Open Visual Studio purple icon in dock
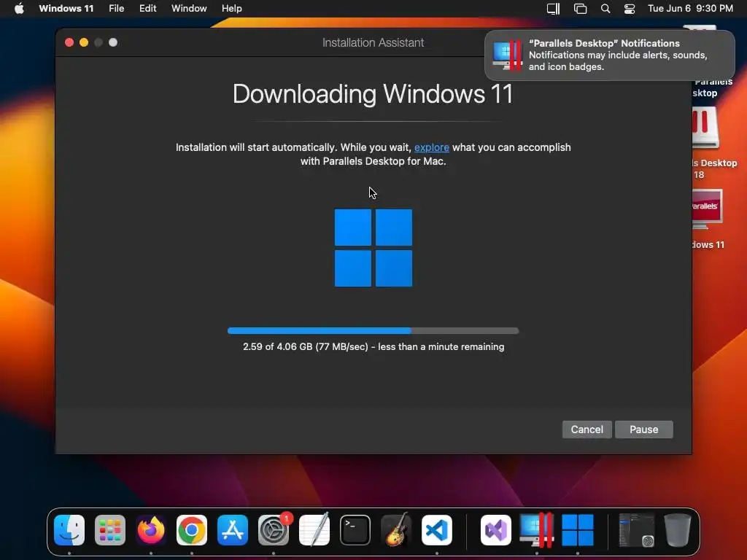747x560 pixels. click(495, 530)
